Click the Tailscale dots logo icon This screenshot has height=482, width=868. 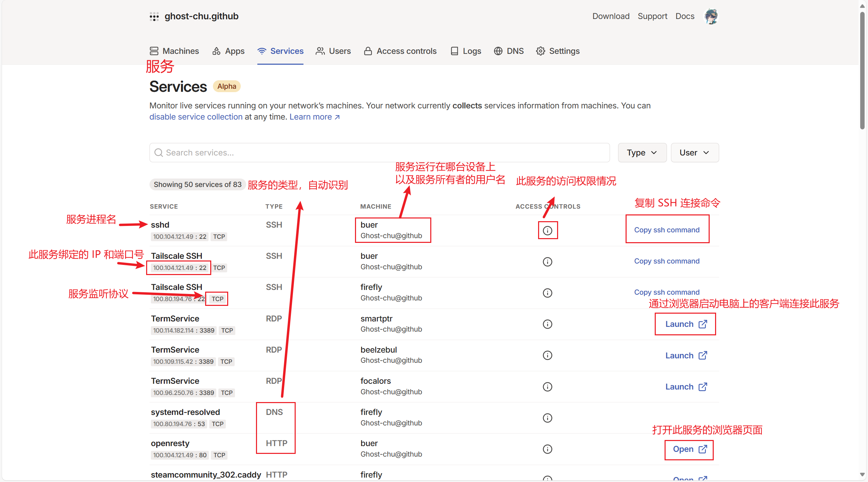coord(154,17)
